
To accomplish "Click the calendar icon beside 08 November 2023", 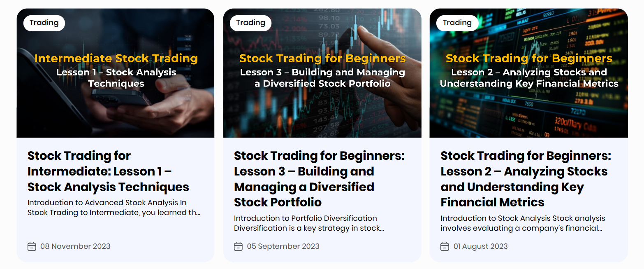I will [32, 246].
